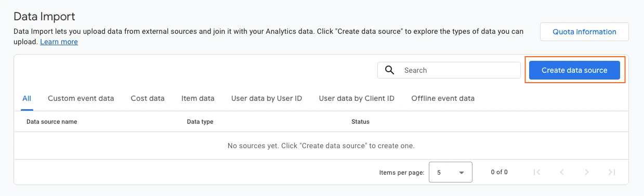Screen dimensions: 644x196
Task: Click Status column header
Action: pos(360,122)
